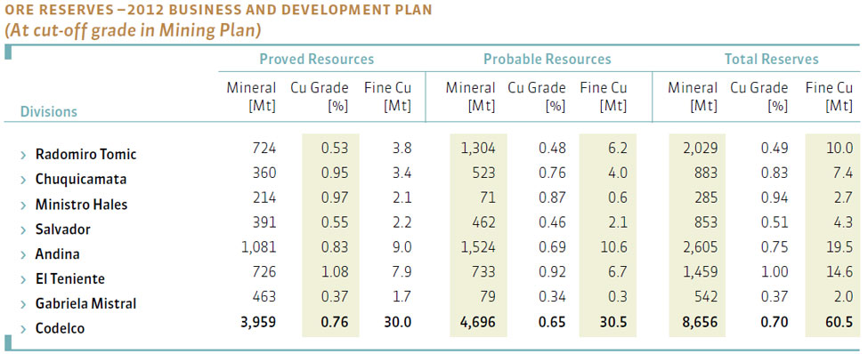Screen dimensions: 868x354
Task: Click the chevron beside Andina
Action: coord(23,255)
